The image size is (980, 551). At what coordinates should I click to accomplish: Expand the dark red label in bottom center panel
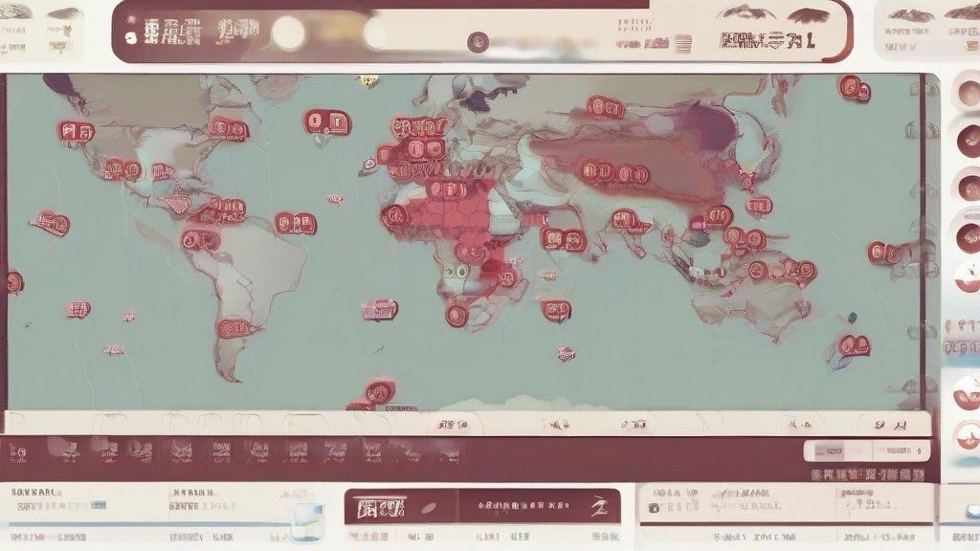376,507
